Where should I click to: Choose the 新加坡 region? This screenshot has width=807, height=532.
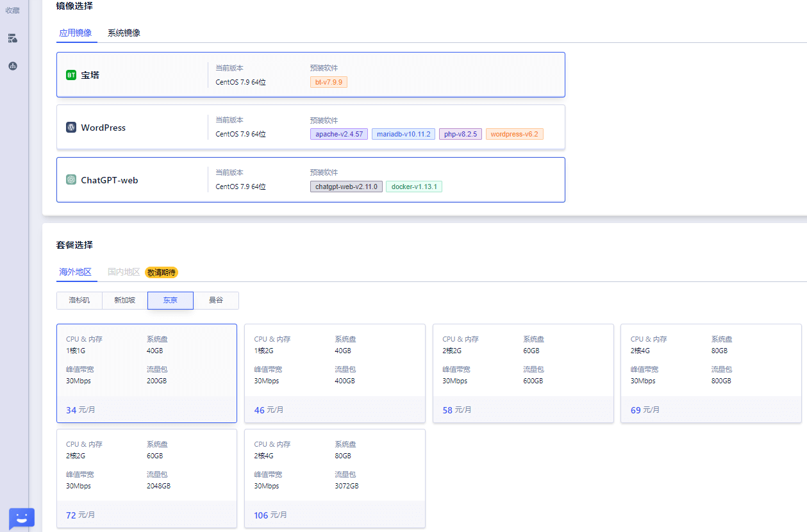(x=125, y=300)
